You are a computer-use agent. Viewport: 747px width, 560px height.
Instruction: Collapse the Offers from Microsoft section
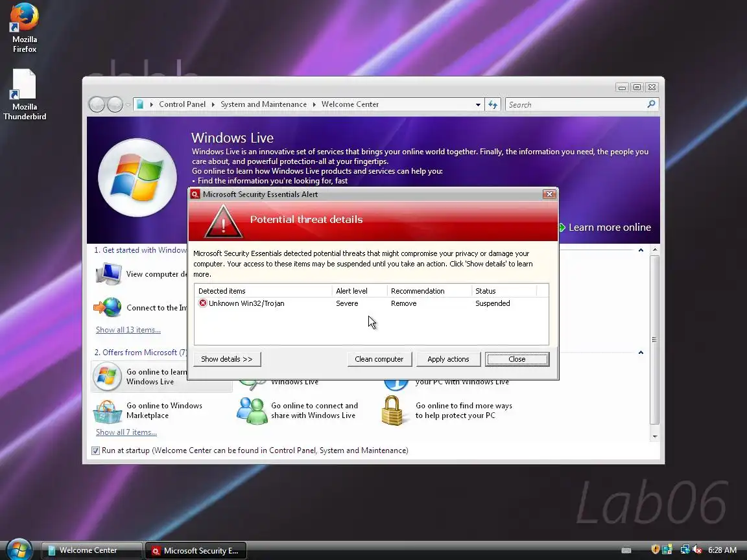641,353
